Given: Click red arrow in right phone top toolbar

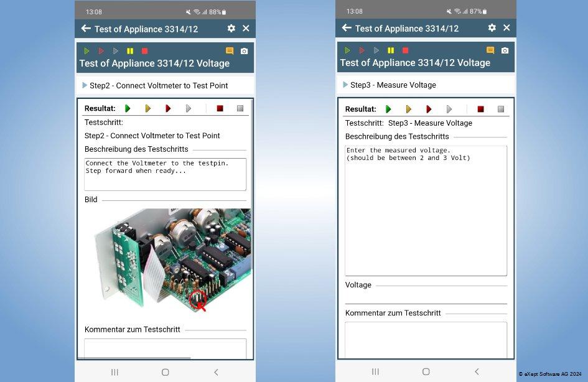Looking at the screenshot, I should pyautogui.click(x=362, y=50).
